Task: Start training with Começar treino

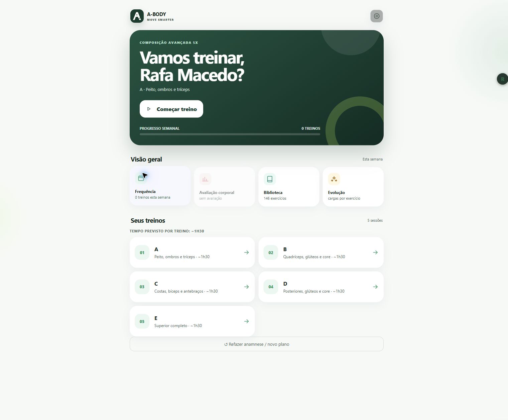Action: pos(171,109)
